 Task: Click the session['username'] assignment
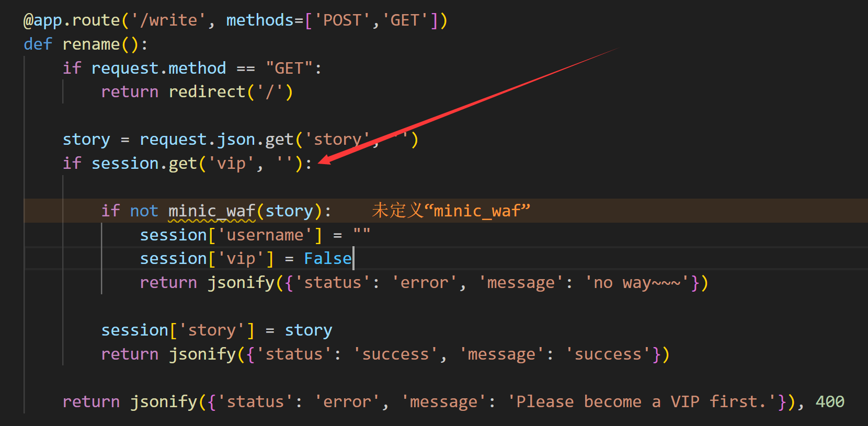click(255, 235)
